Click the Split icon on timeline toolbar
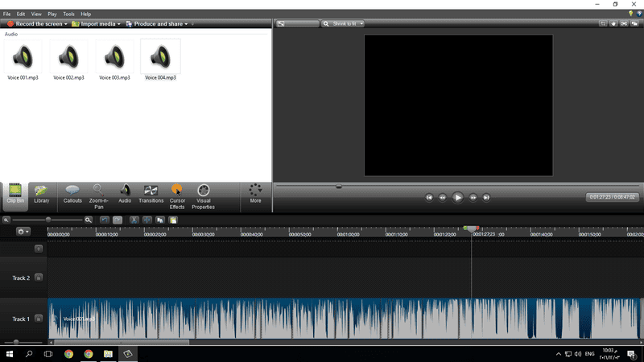The width and height of the screenshot is (644, 362). [x=147, y=220]
